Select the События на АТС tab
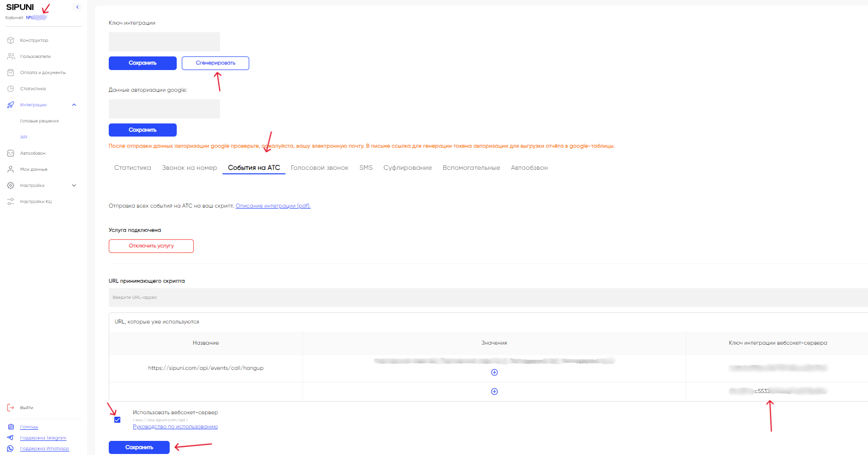 [x=254, y=168]
